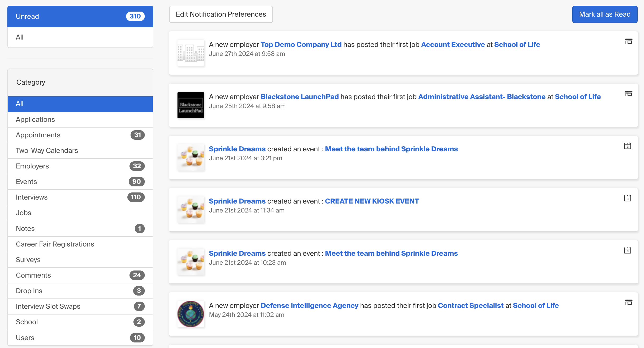Filter notifications by Career Fair Registrations
Image resolution: width=644 pixels, height=348 pixels.
(x=80, y=244)
